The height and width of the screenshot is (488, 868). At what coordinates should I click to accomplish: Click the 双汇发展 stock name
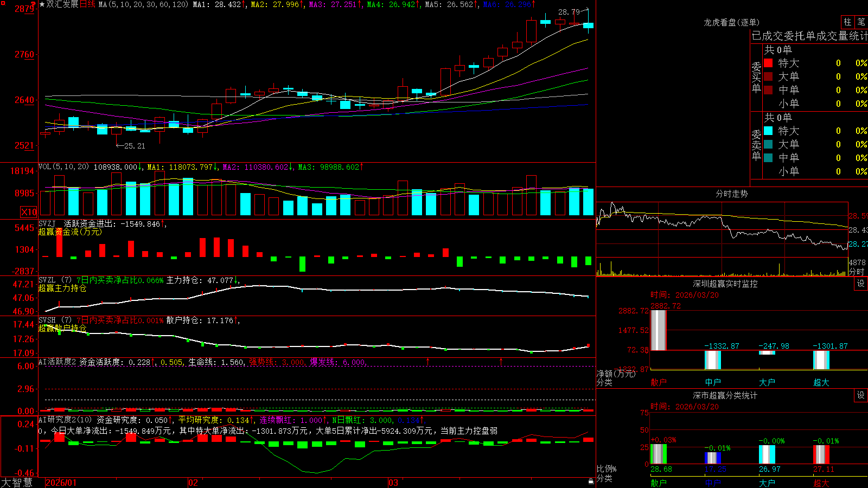point(62,4)
